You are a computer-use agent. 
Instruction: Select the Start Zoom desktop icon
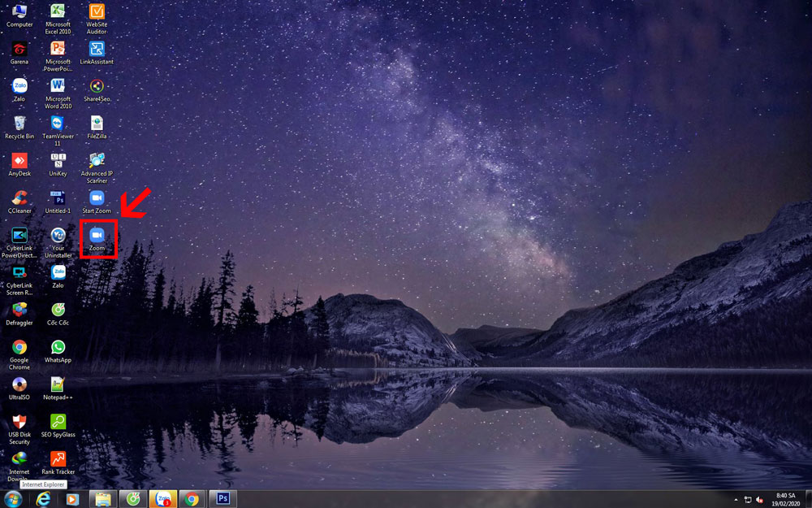pyautogui.click(x=97, y=199)
